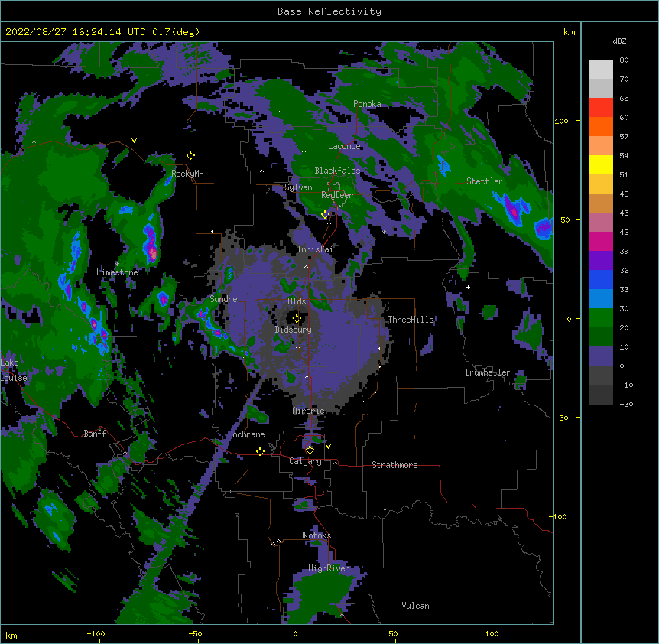Image resolution: width=659 pixels, height=644 pixels.
Task: Click the Blackfalds city label
Action: [x=337, y=171]
